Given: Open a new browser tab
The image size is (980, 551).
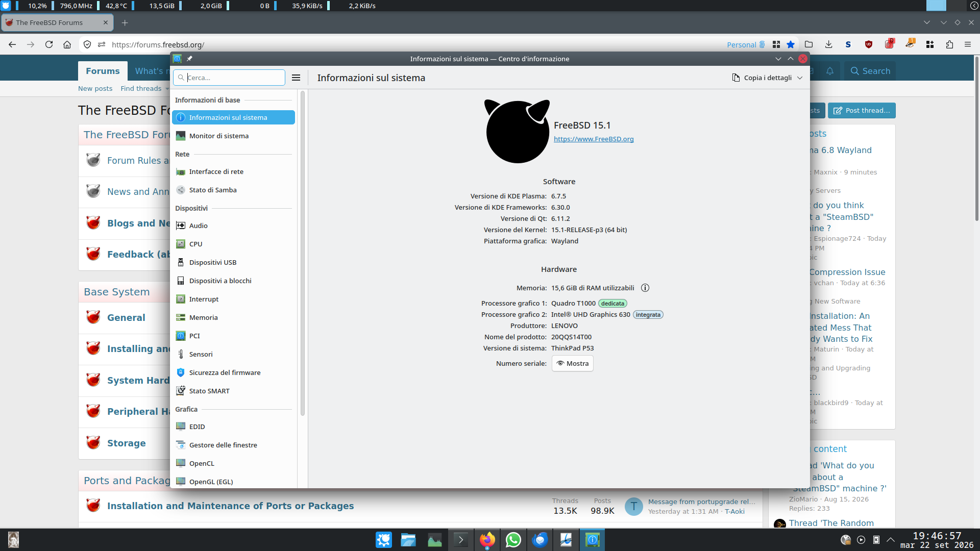Looking at the screenshot, I should (125, 22).
